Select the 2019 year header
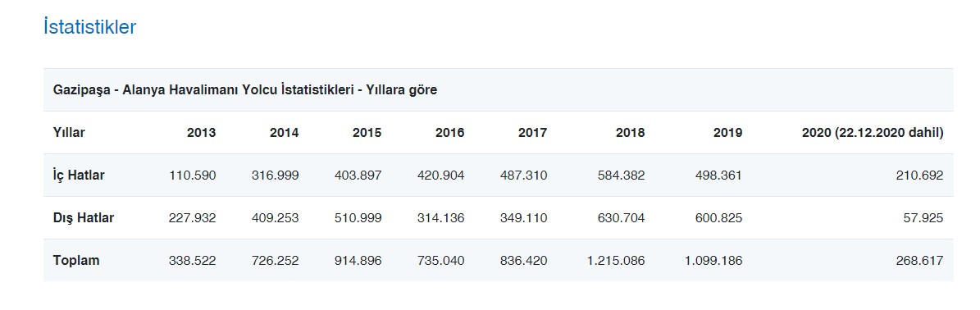The height and width of the screenshot is (310, 980). click(x=727, y=133)
